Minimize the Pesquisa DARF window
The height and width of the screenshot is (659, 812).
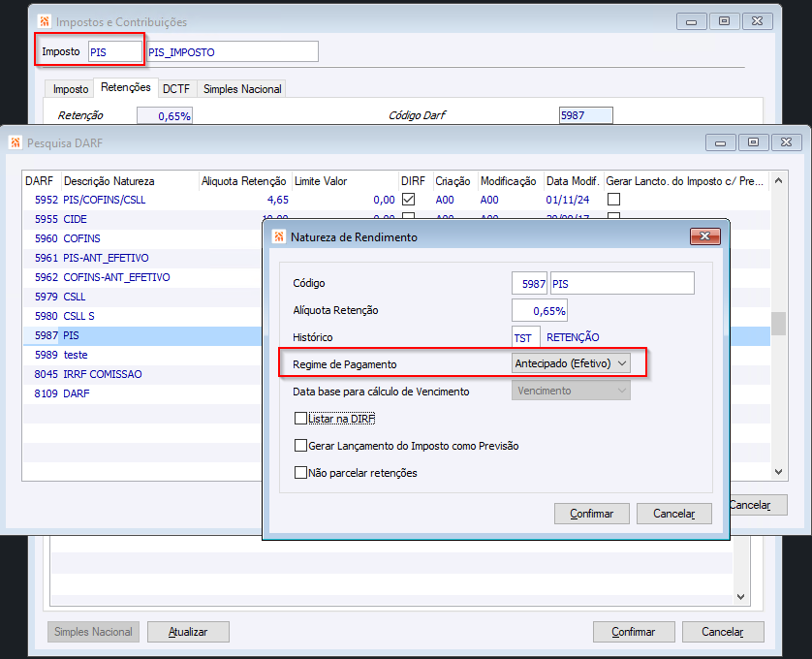[x=720, y=141]
